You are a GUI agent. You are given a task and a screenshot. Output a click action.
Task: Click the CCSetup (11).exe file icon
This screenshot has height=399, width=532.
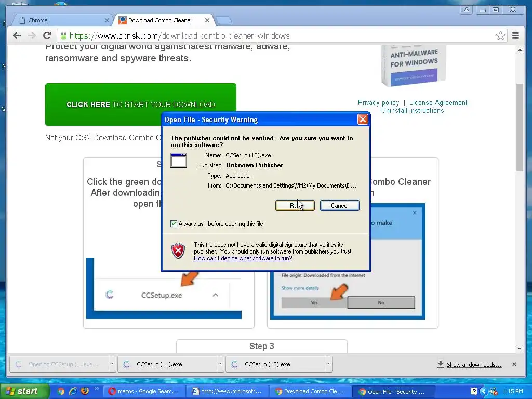pos(126,364)
